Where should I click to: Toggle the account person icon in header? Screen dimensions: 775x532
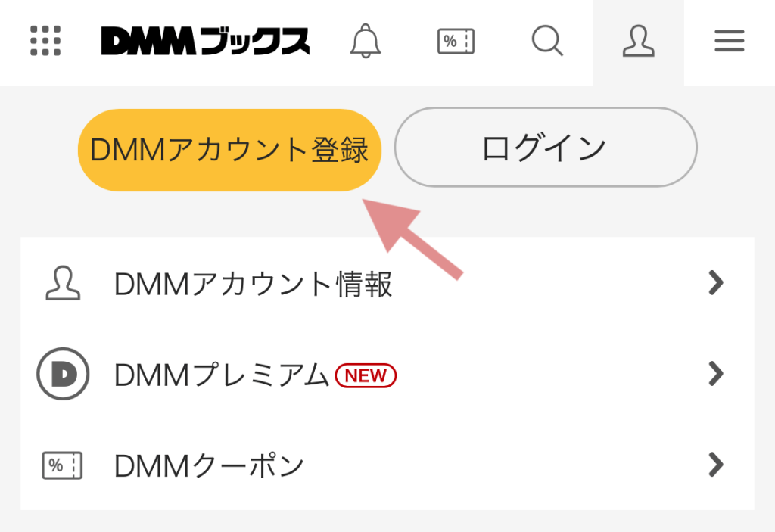pyautogui.click(x=639, y=41)
